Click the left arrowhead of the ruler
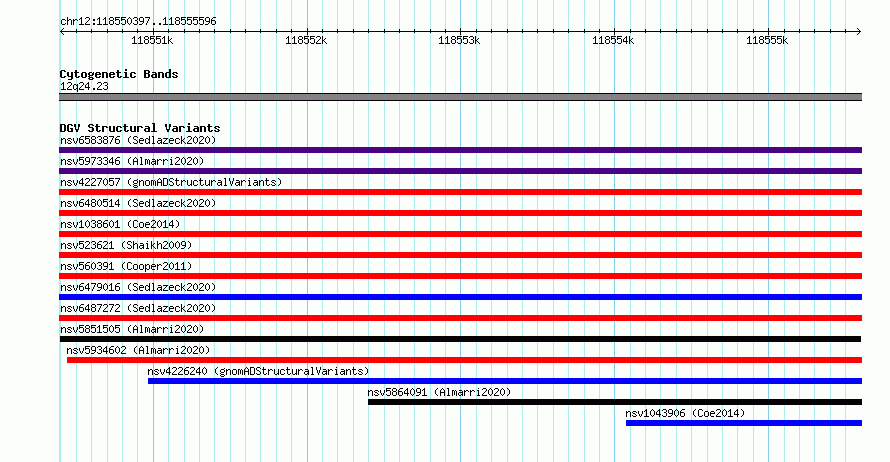Viewport: 890px width, 462px height. pyautogui.click(x=62, y=32)
